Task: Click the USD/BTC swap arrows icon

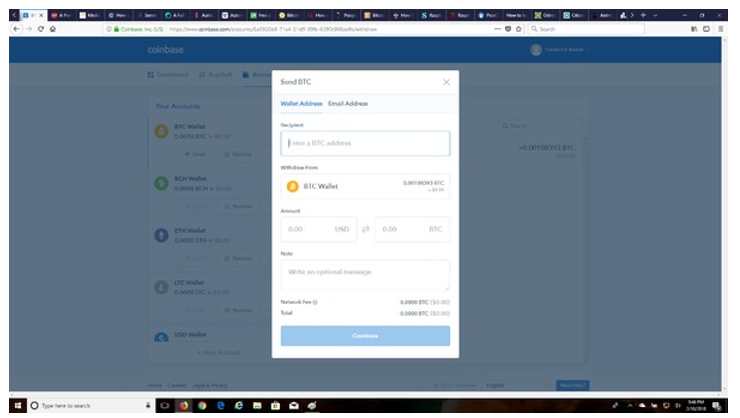Action: pos(366,229)
